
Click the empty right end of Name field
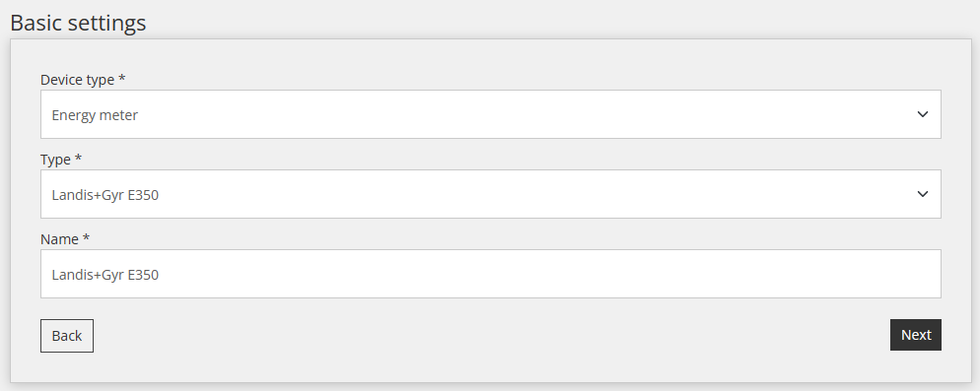pyautogui.click(x=875, y=274)
